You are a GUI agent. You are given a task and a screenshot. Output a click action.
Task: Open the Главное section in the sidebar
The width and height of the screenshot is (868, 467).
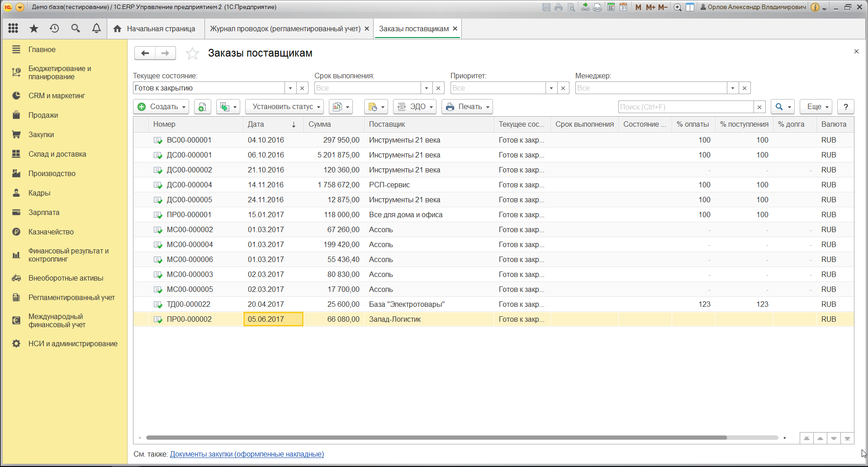42,49
